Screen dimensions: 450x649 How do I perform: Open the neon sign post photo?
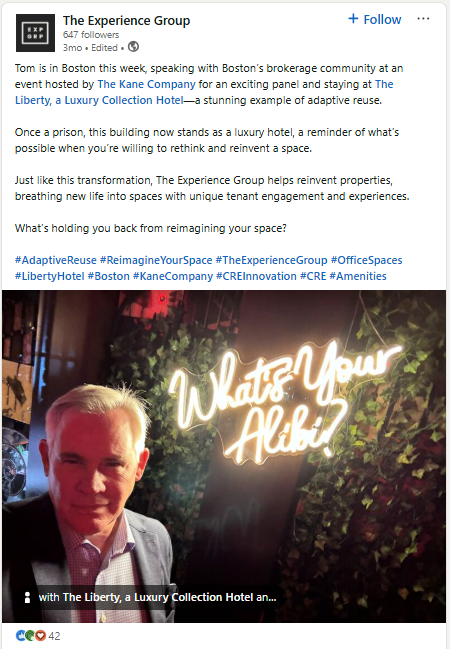click(x=224, y=456)
